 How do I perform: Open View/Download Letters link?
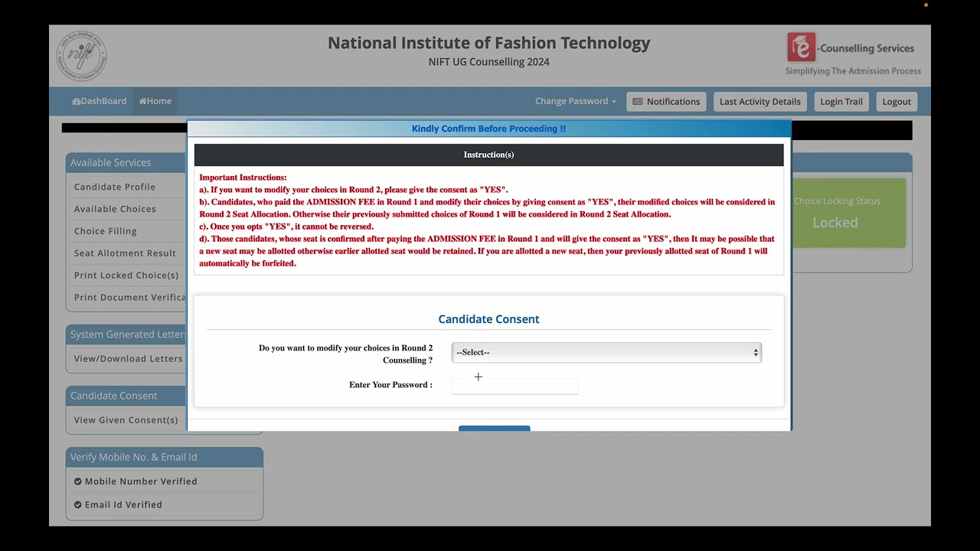(129, 359)
